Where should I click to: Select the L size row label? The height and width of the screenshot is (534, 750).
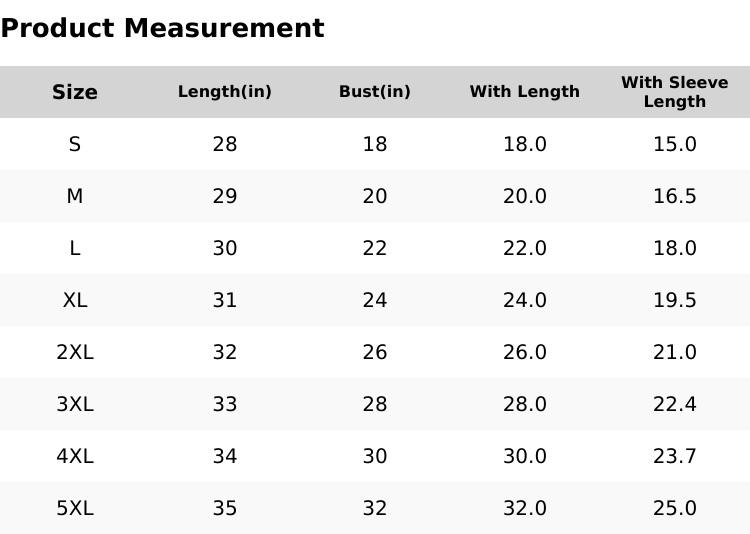click(x=75, y=248)
